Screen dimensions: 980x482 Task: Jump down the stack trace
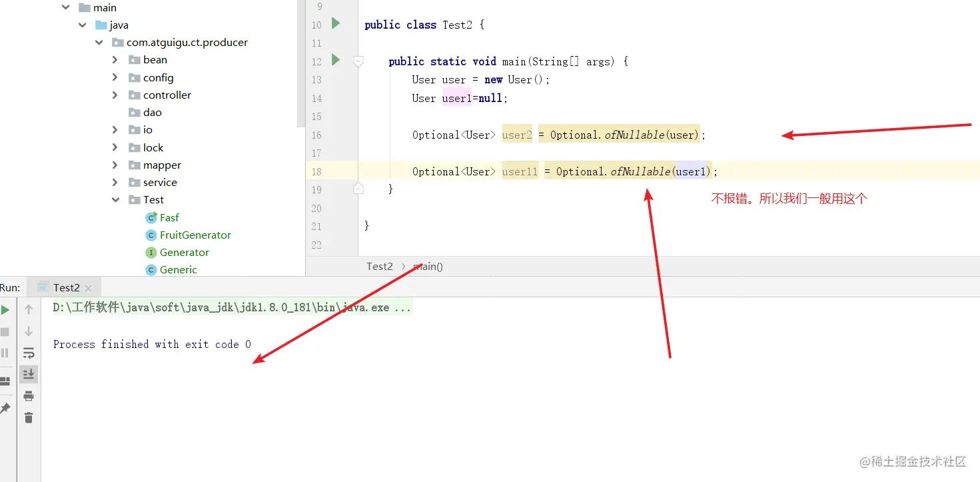(29, 331)
